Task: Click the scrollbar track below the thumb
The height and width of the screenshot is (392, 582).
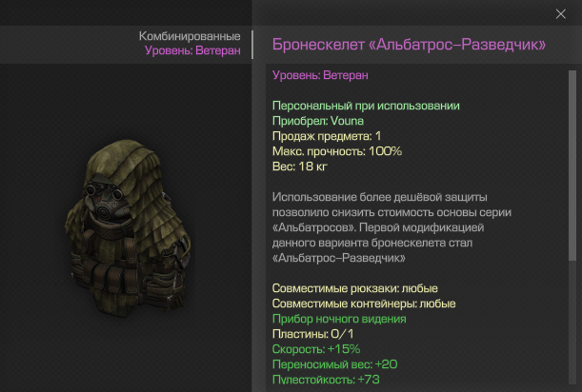Action: click(572, 322)
